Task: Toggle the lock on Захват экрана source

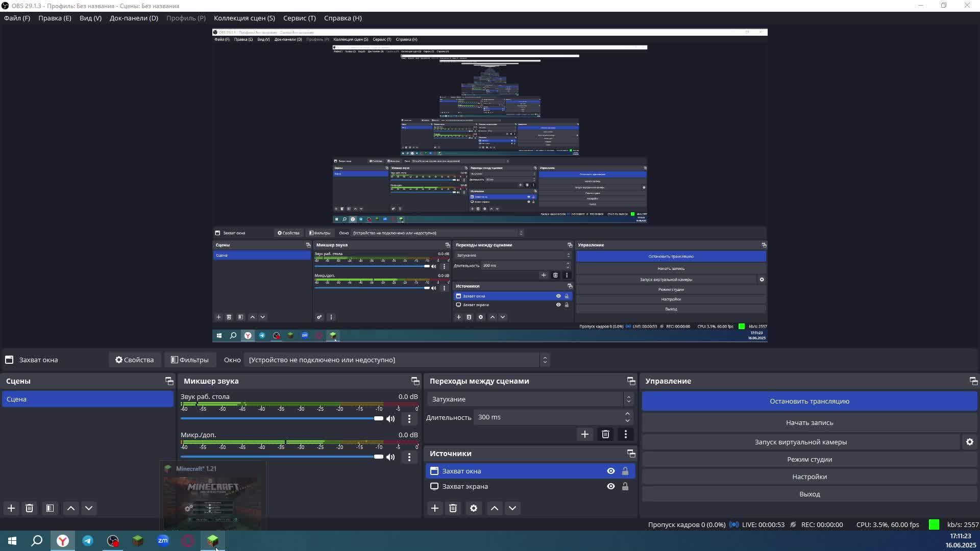Action: click(x=625, y=487)
